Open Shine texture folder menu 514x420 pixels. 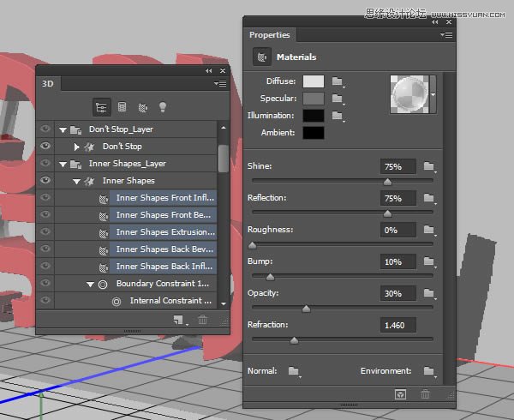(430, 166)
